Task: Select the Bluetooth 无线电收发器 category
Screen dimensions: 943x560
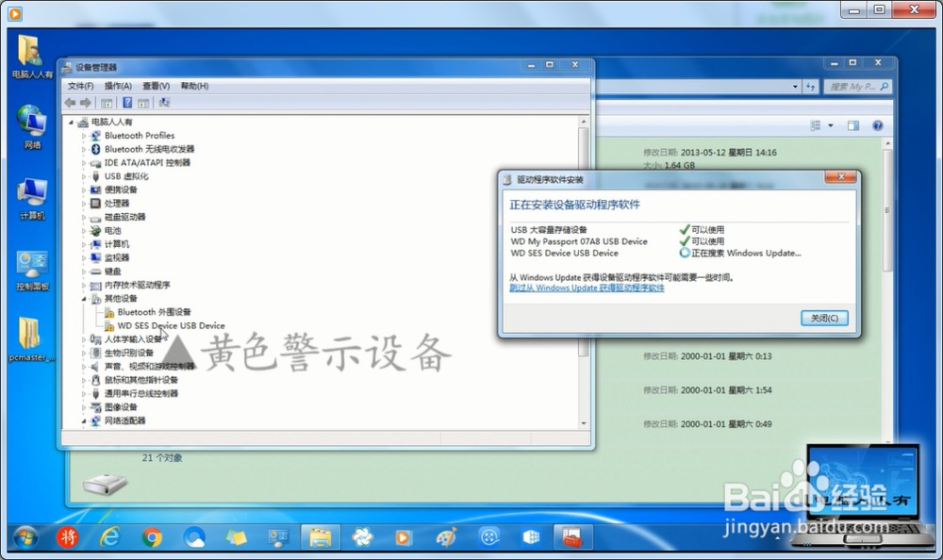Action: (149, 149)
